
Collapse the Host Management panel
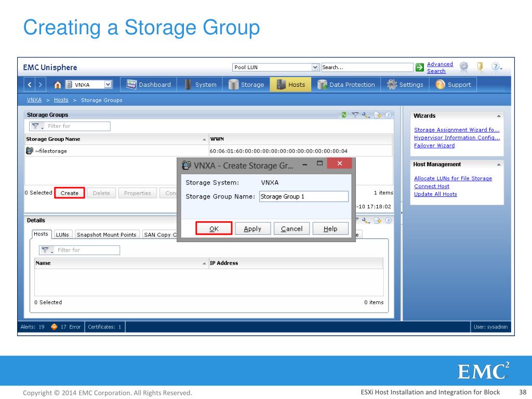pyautogui.click(x=499, y=165)
